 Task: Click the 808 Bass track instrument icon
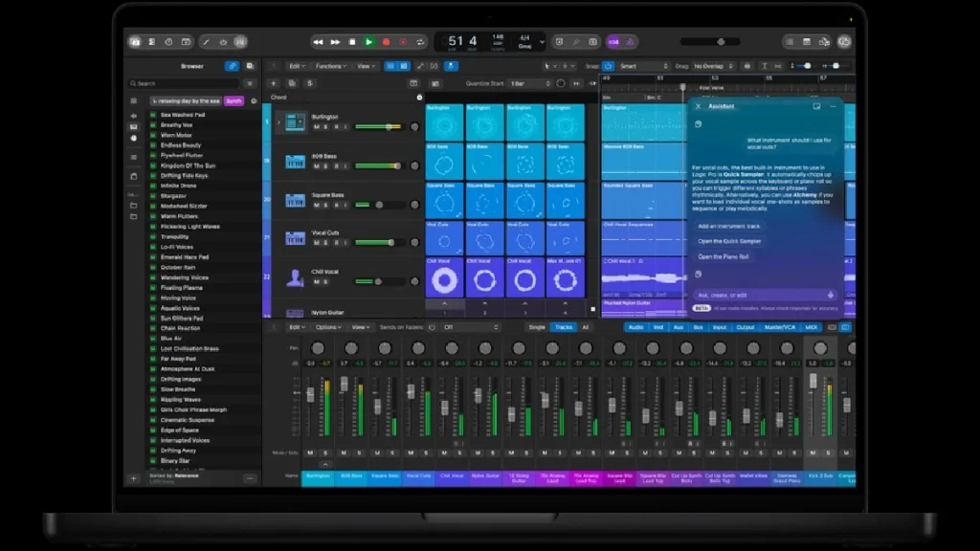[x=295, y=162]
